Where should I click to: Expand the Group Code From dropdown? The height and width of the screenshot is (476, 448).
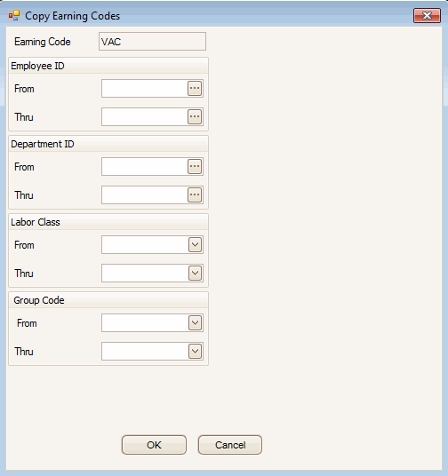tap(196, 323)
